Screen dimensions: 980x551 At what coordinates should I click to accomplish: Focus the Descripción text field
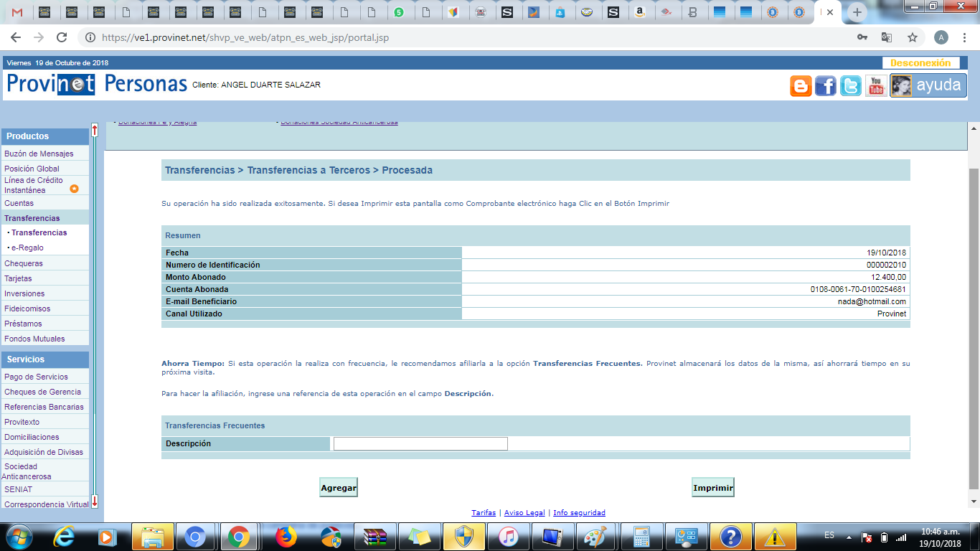click(x=420, y=443)
